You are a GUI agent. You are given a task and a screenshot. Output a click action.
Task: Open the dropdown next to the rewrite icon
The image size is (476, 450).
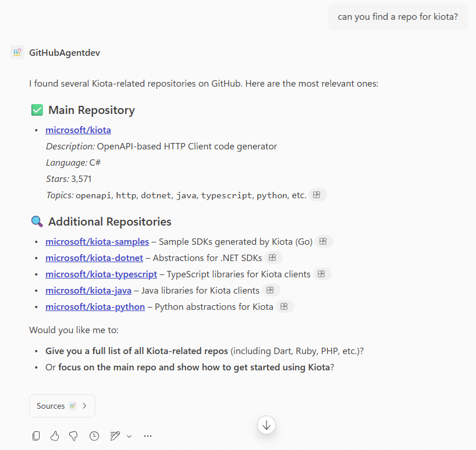tap(129, 436)
